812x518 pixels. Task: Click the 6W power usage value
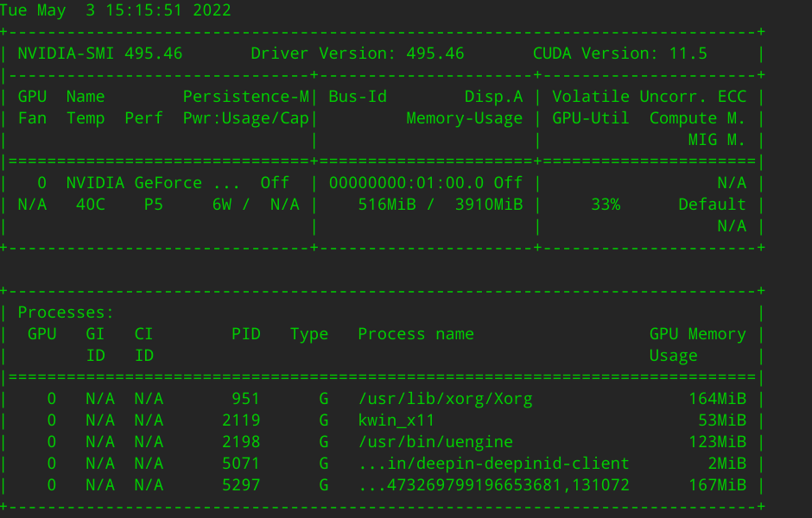(222, 205)
